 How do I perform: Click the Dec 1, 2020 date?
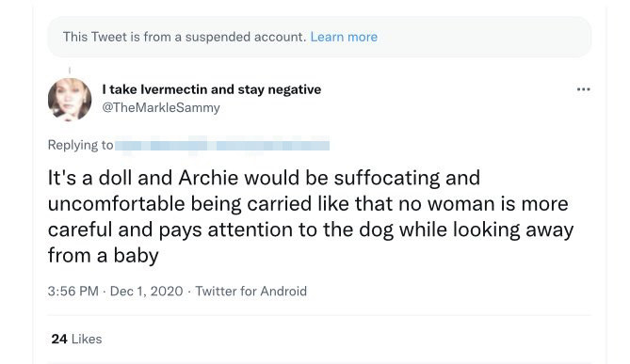point(146,291)
